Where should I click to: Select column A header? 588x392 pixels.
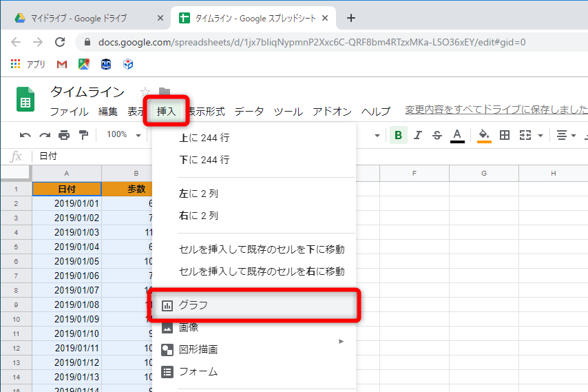[67, 174]
